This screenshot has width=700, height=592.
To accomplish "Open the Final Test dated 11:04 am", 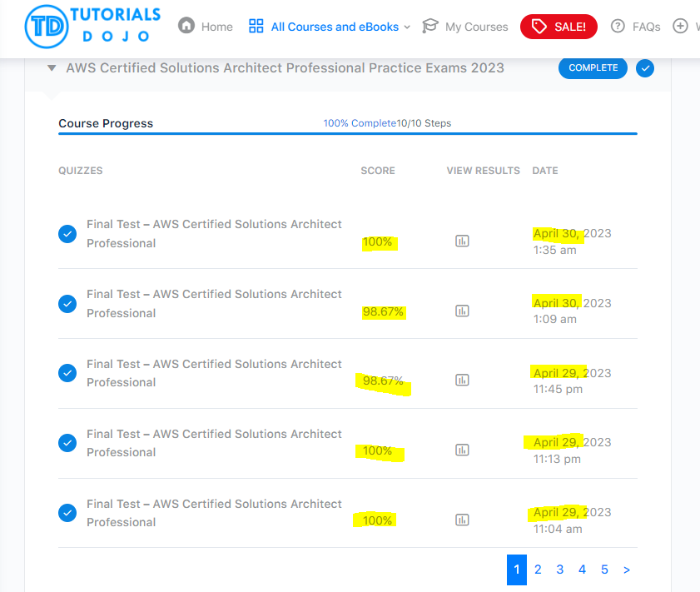I will coord(214,513).
